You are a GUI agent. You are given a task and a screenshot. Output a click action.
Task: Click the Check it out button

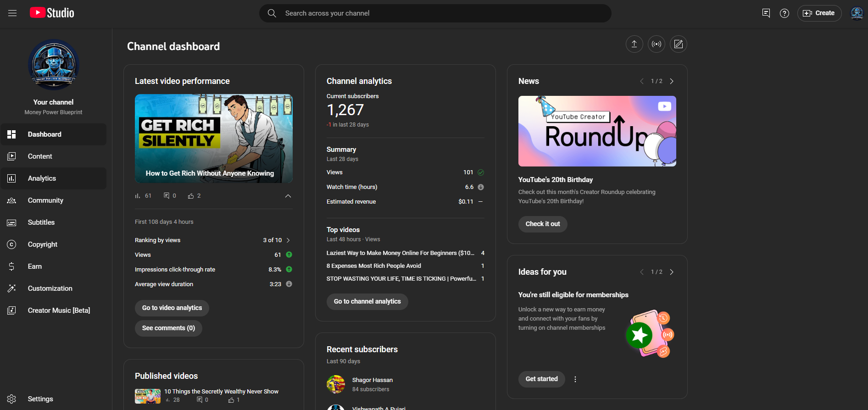click(543, 224)
